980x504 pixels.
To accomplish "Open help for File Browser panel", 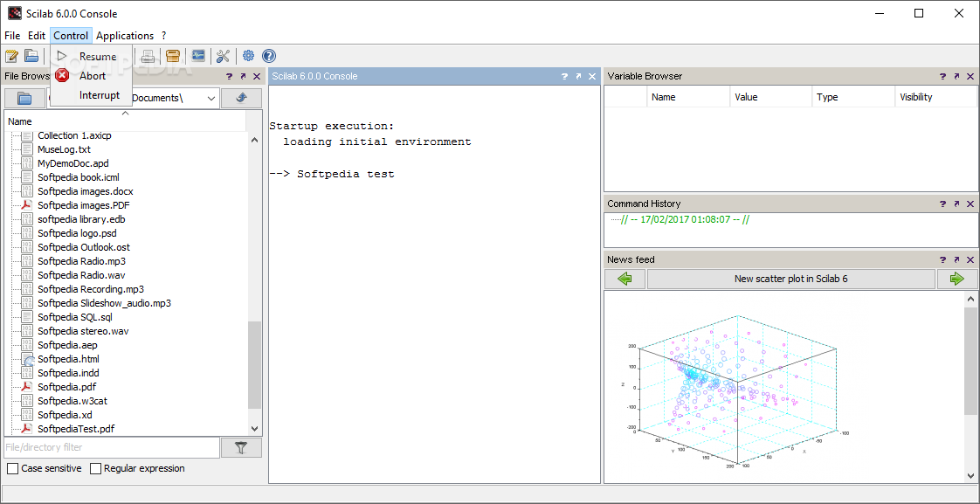I will tap(230, 76).
